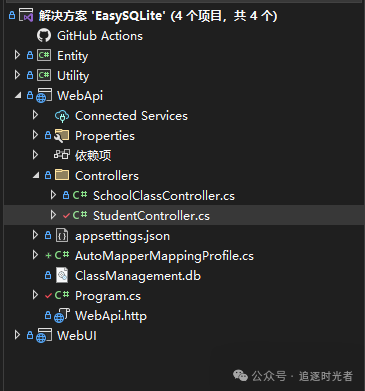Expand the Program.cs file node
Image resolution: width=365 pixels, height=391 pixels.
[35, 295]
